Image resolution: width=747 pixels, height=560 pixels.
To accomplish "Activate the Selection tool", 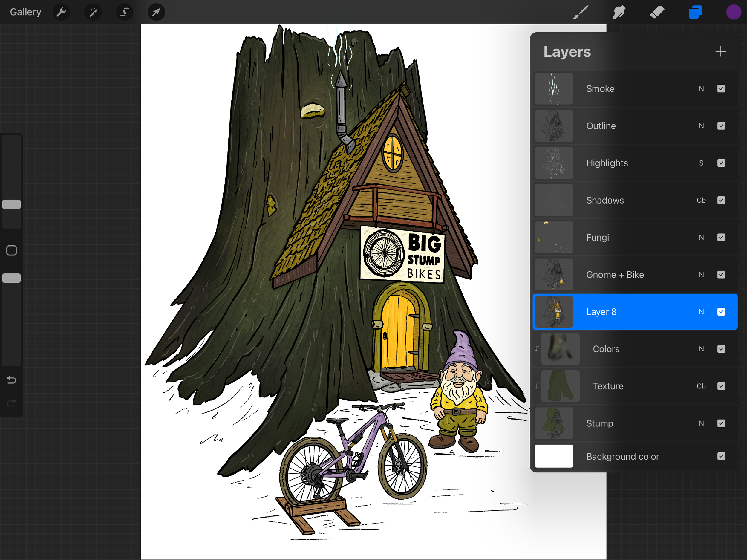I will pyautogui.click(x=125, y=12).
